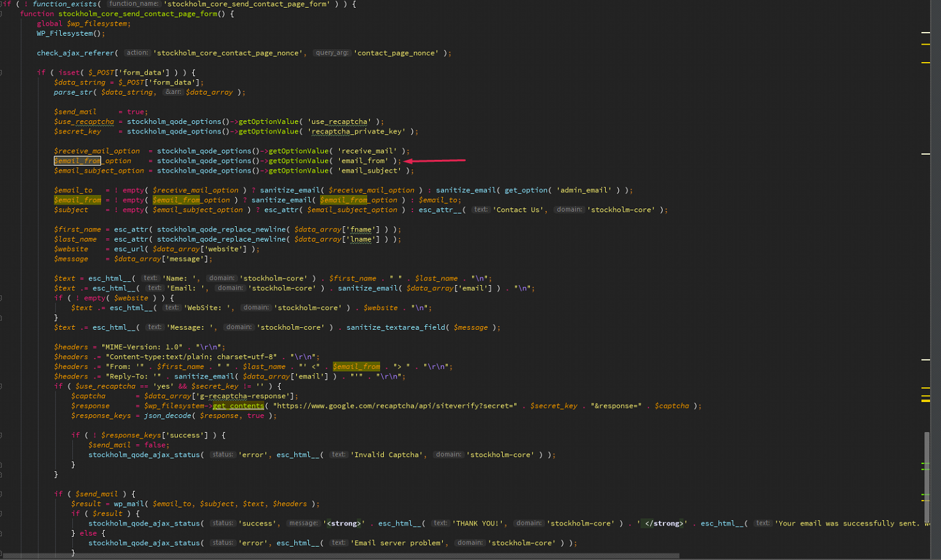Click the 'receive_mail' option string
Image resolution: width=941 pixels, height=560 pixels.
(x=367, y=152)
